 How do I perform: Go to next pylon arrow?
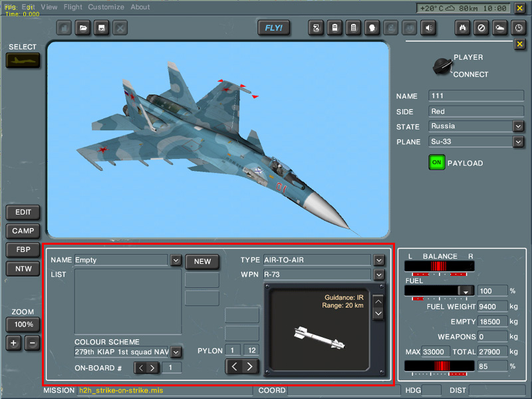pos(250,366)
